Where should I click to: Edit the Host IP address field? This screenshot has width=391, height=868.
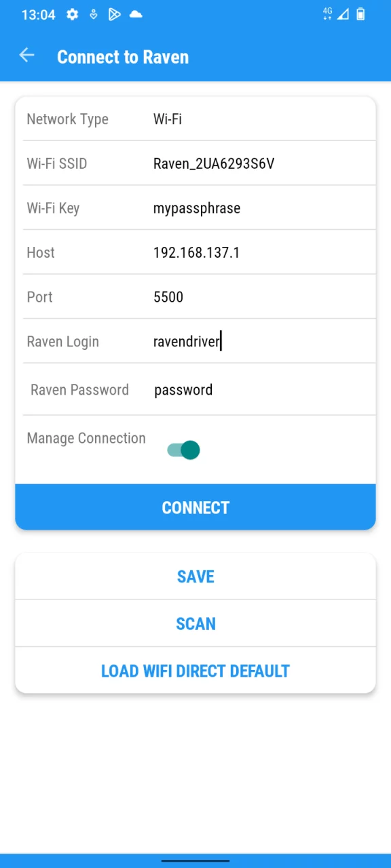(x=261, y=253)
